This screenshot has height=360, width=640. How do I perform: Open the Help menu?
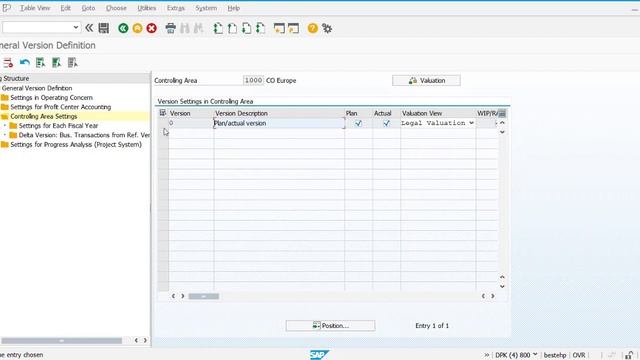click(233, 8)
